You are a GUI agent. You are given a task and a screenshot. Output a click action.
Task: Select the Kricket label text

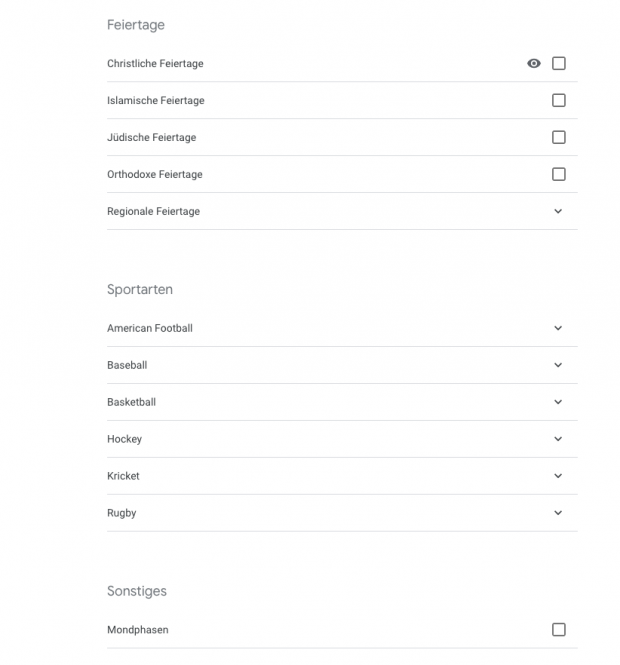click(x=123, y=476)
